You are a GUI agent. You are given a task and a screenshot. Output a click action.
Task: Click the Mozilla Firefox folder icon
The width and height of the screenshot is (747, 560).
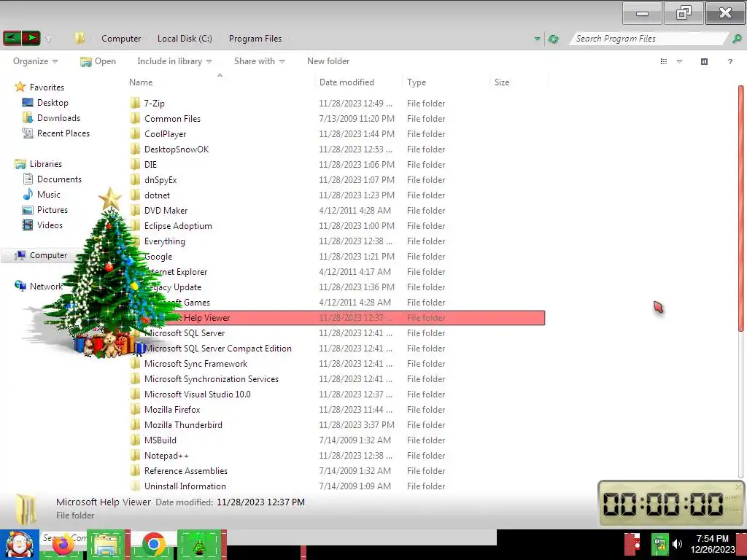point(135,409)
